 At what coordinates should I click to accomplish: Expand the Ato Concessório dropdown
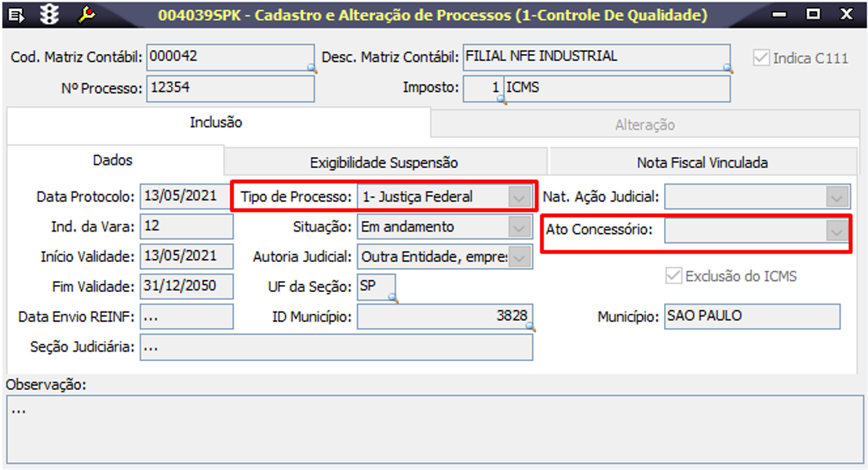click(837, 231)
